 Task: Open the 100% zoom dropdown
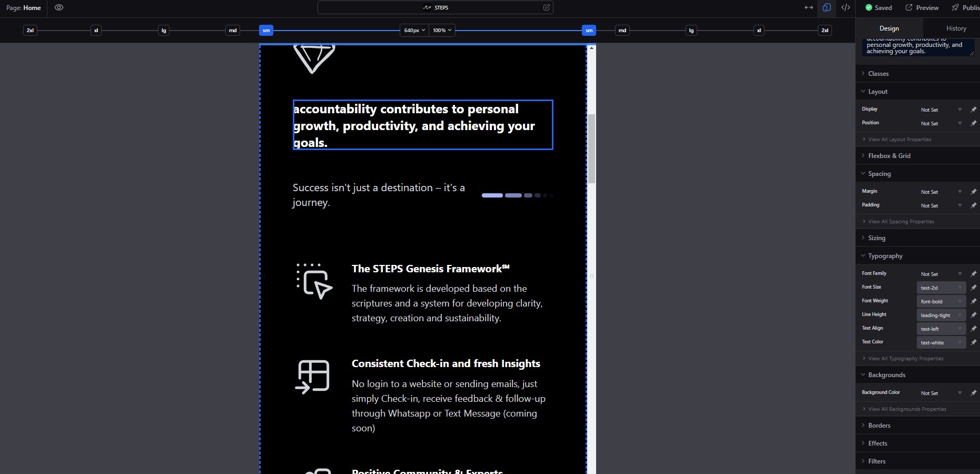pos(442,31)
